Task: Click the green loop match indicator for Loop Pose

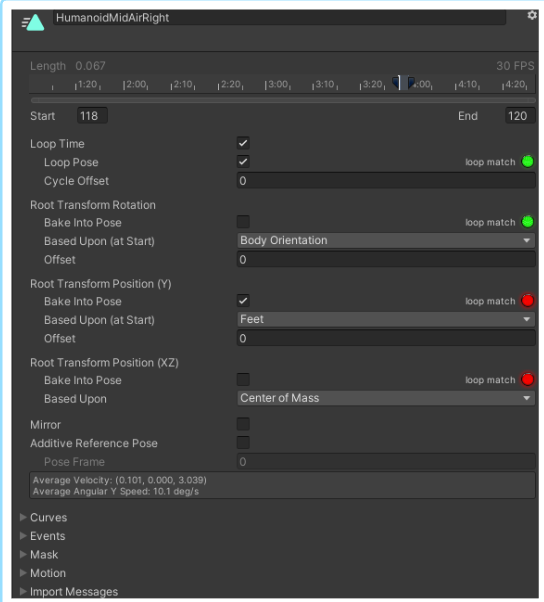Action: [x=527, y=162]
